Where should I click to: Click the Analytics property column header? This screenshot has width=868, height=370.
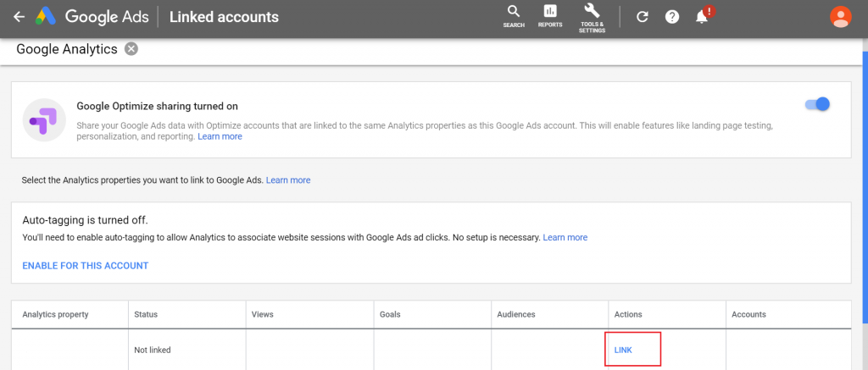pyautogui.click(x=55, y=315)
